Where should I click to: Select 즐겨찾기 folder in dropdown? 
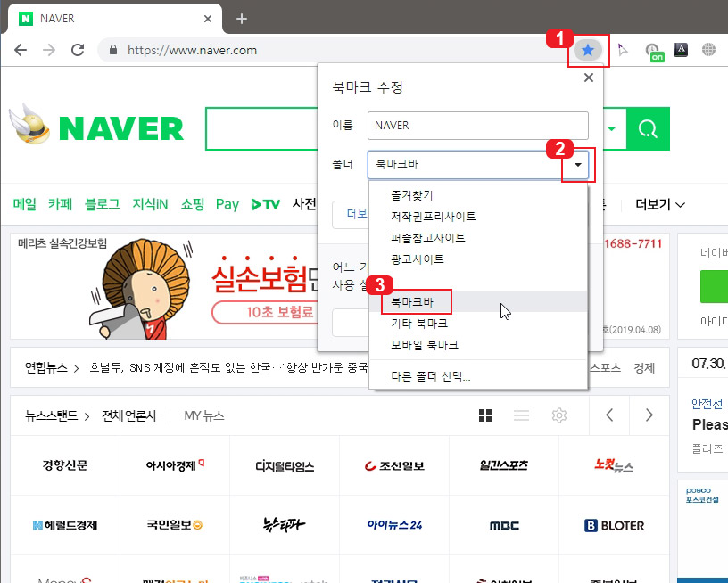coord(478,195)
